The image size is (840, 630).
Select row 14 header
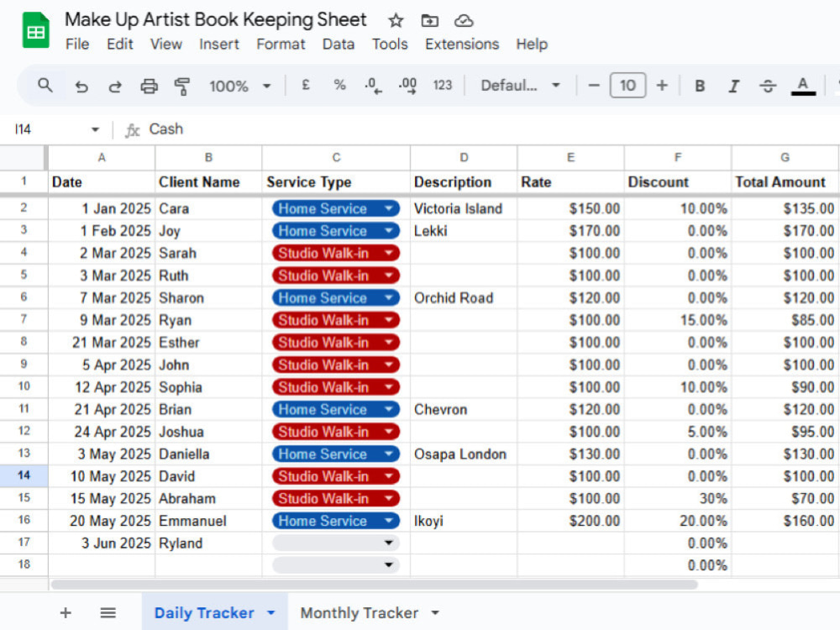tap(24, 475)
